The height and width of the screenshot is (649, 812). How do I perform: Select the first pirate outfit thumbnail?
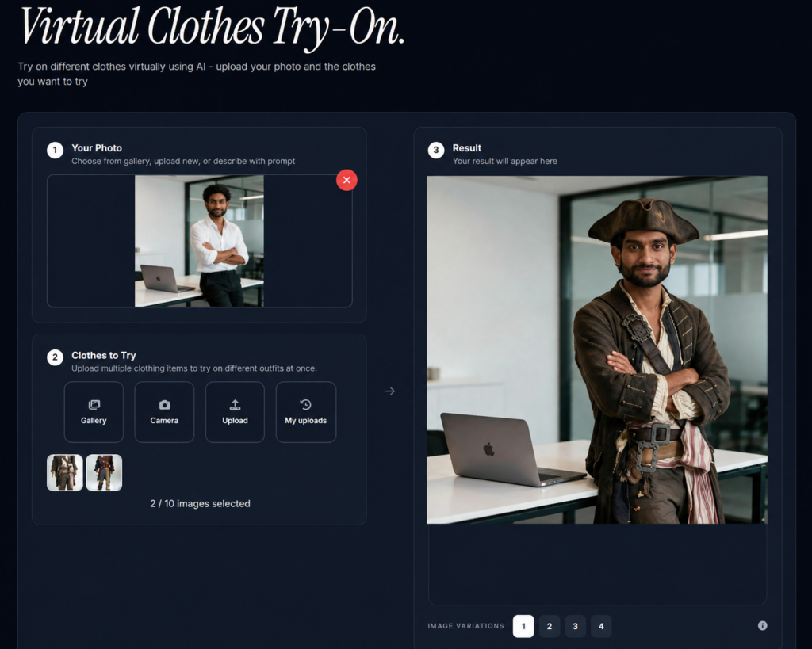pyautogui.click(x=65, y=472)
